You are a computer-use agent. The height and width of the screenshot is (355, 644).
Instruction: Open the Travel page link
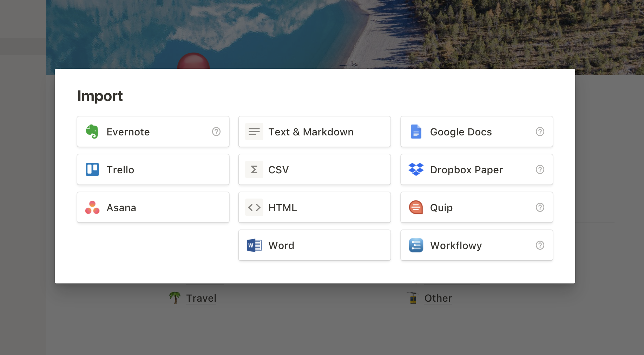pos(201,298)
